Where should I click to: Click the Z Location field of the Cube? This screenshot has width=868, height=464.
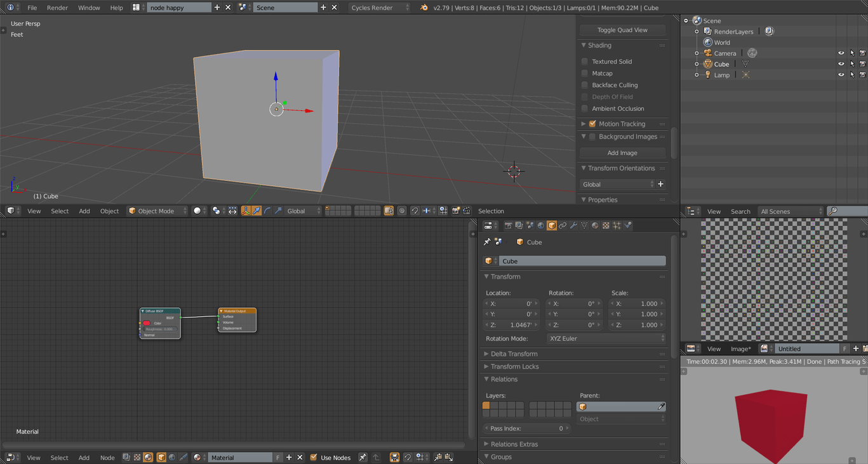tap(511, 324)
